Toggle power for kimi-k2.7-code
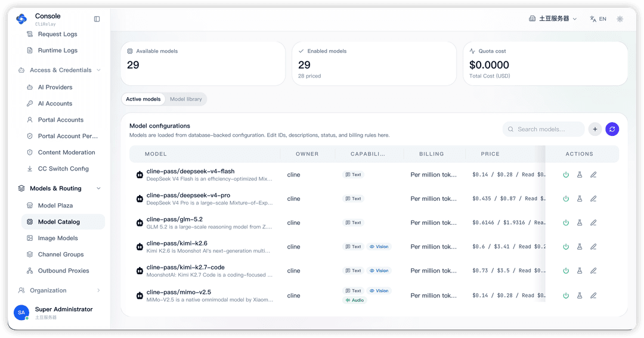Viewport: 644px width, 338px height. 565,271
